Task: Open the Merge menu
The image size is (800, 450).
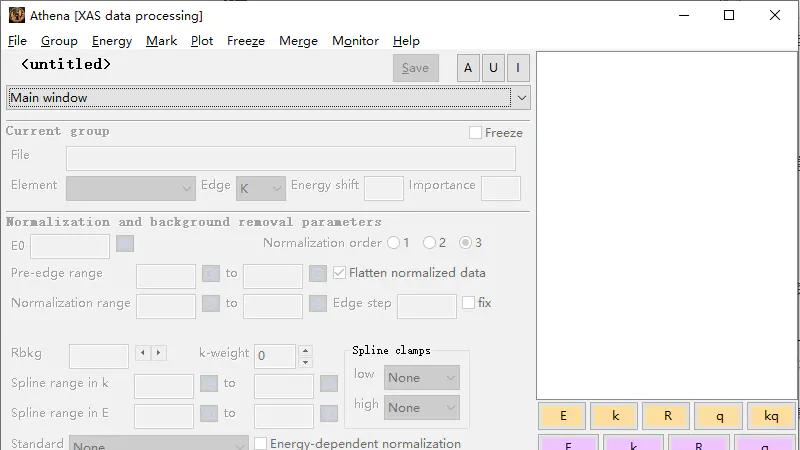Action: pyautogui.click(x=298, y=41)
